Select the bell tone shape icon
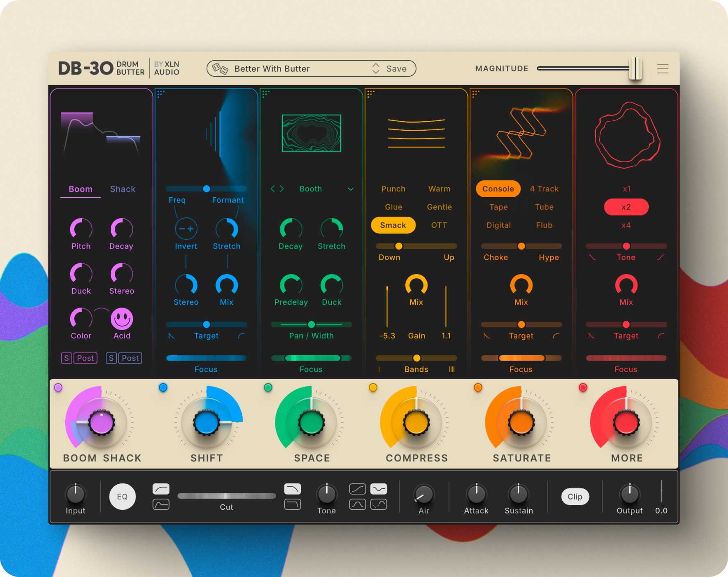Viewport: 728px width, 577px height. pos(358,504)
